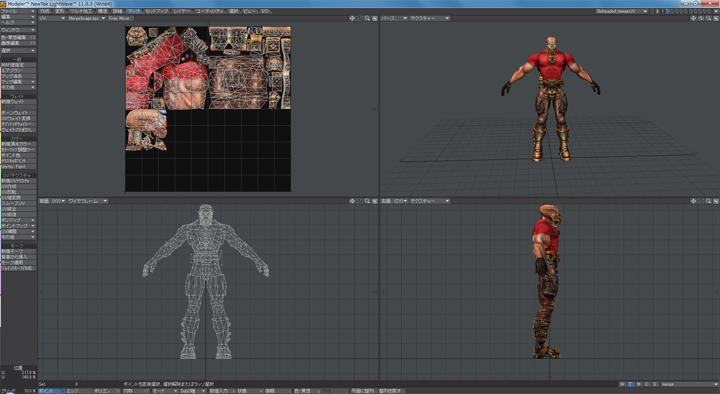Click the 数値入力 button in the bottom bar
The width and height of the screenshot is (720, 394).
click(221, 391)
